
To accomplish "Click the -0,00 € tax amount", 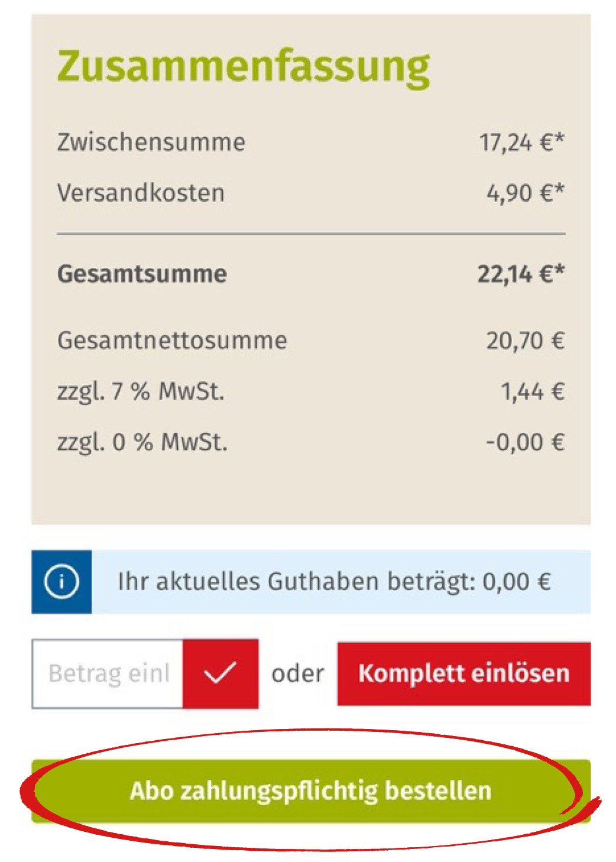I will coord(525,442).
